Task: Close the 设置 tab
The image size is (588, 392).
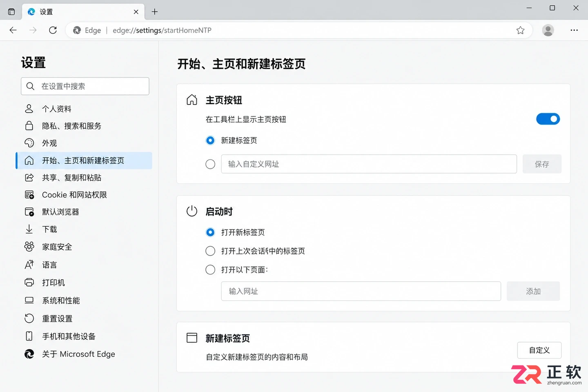Action: [136, 12]
